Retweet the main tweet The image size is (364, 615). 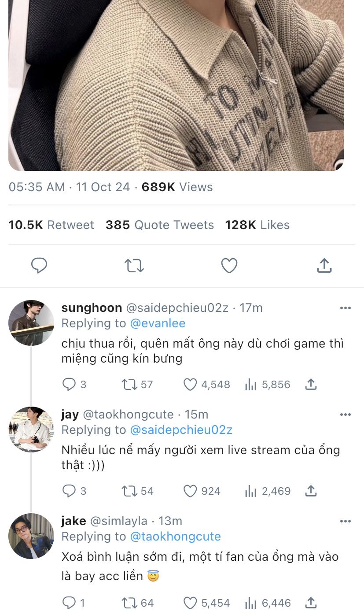134,266
